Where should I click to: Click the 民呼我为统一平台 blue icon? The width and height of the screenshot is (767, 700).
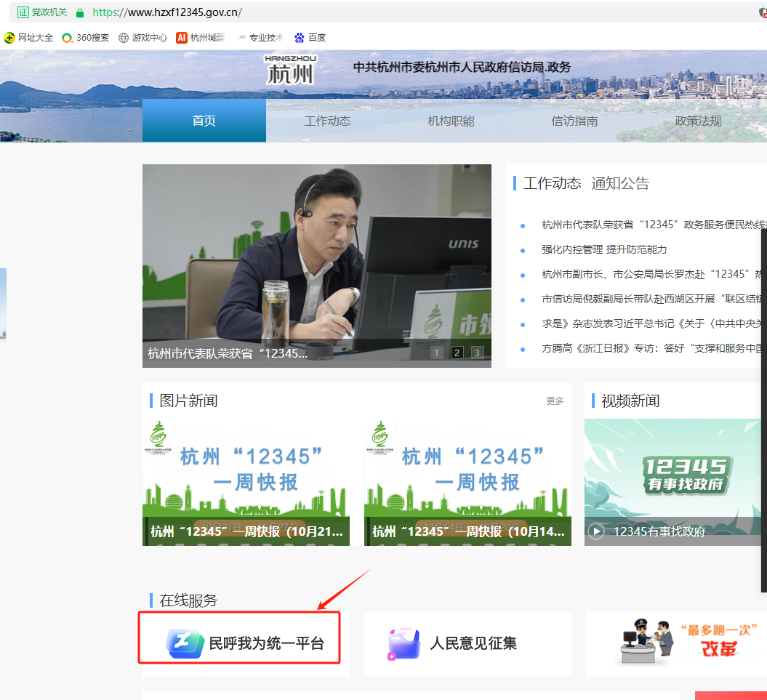pyautogui.click(x=185, y=643)
